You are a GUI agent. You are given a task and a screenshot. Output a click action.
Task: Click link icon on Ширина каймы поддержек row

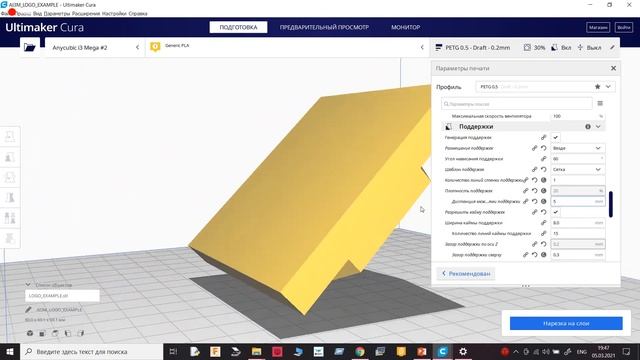pyautogui.click(x=544, y=223)
